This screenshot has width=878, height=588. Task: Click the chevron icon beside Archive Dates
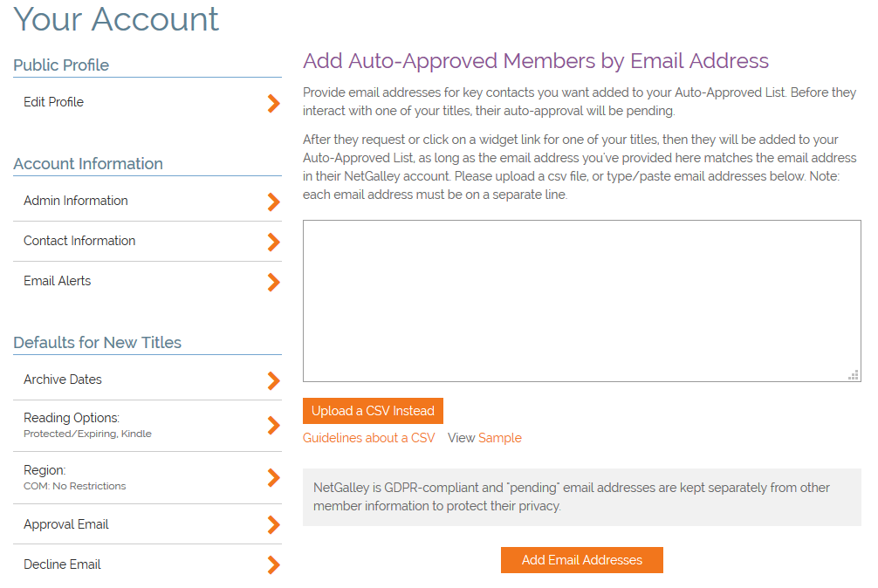point(273,380)
